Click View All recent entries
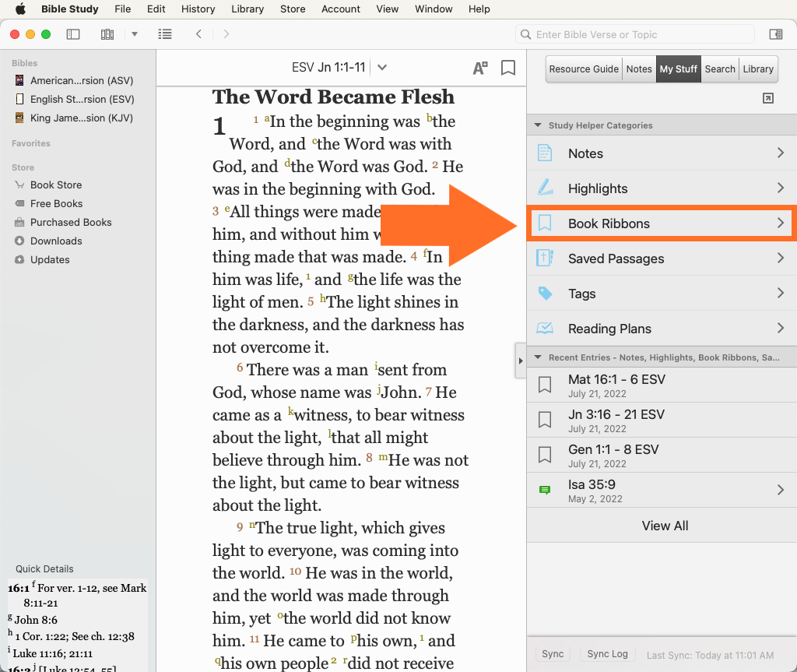The height and width of the screenshot is (672, 797). click(665, 526)
